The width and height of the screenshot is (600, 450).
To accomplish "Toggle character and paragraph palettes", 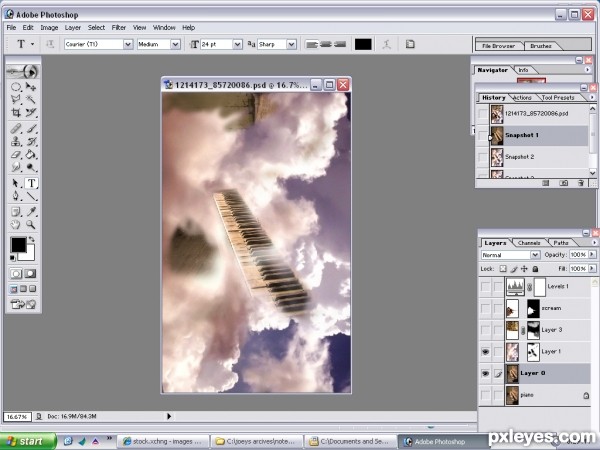I will coord(410,44).
